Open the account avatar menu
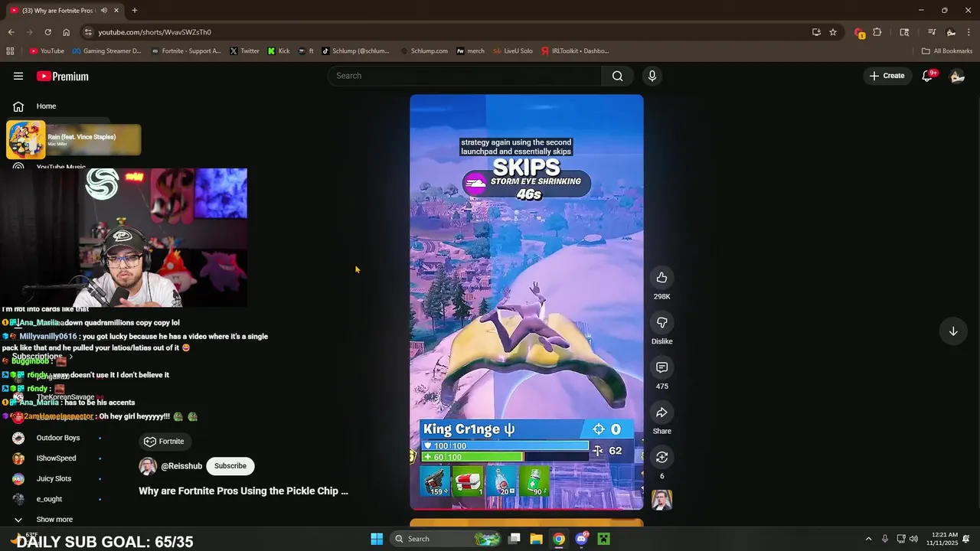Screen dimensions: 980x551 click(x=957, y=76)
